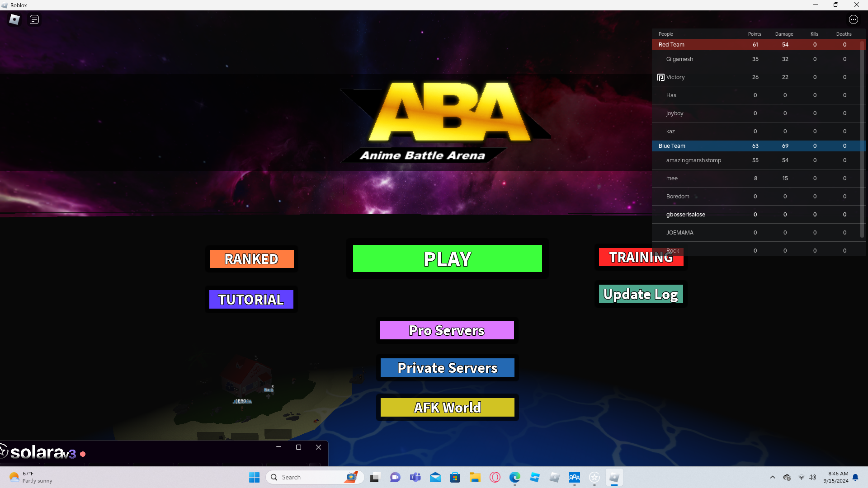Open Microsoft Teams from the taskbar
Screen dimensions: 868x488
415,477
